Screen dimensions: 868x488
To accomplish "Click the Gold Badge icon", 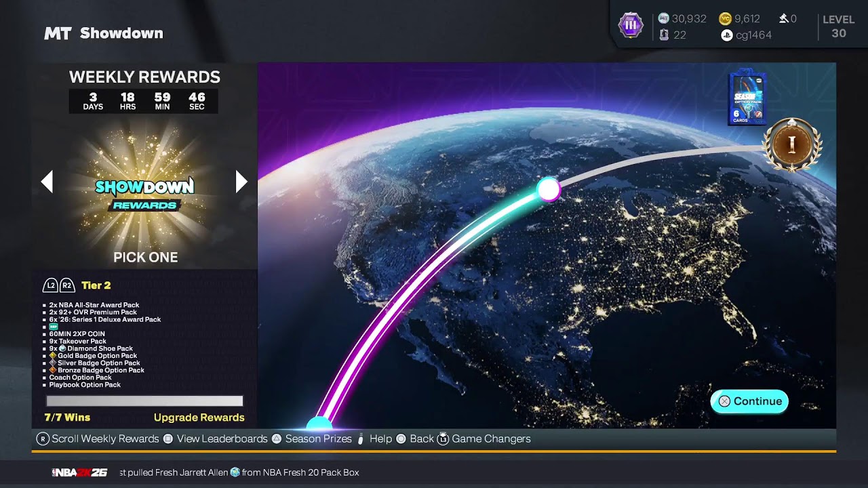I will pos(53,356).
